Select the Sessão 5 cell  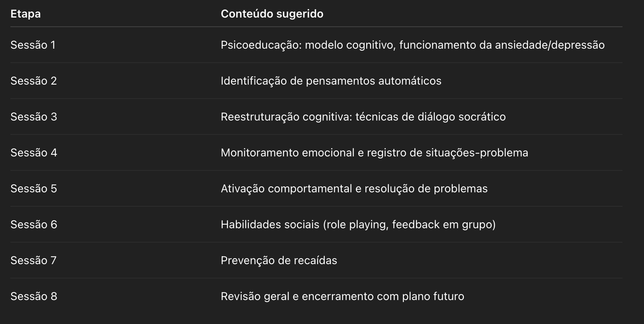(x=34, y=189)
